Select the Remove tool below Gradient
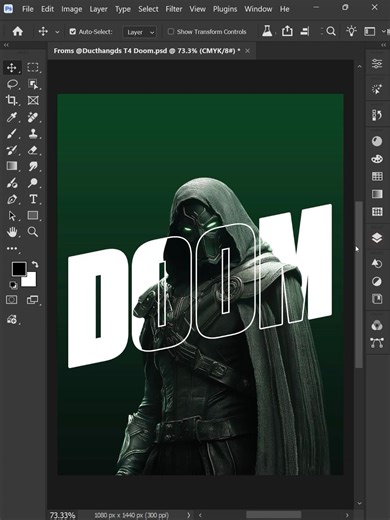Image resolution: width=390 pixels, height=520 pixels. (x=12, y=183)
